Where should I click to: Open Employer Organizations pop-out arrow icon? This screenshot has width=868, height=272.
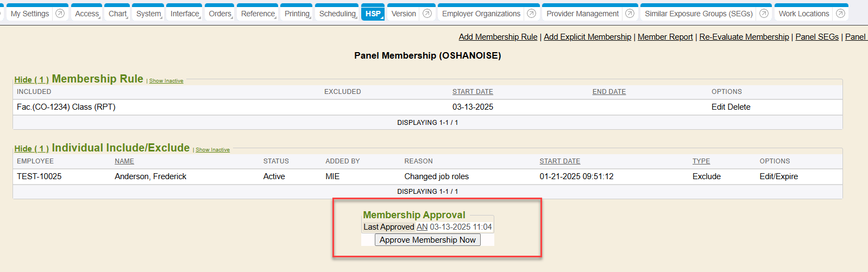(532, 14)
